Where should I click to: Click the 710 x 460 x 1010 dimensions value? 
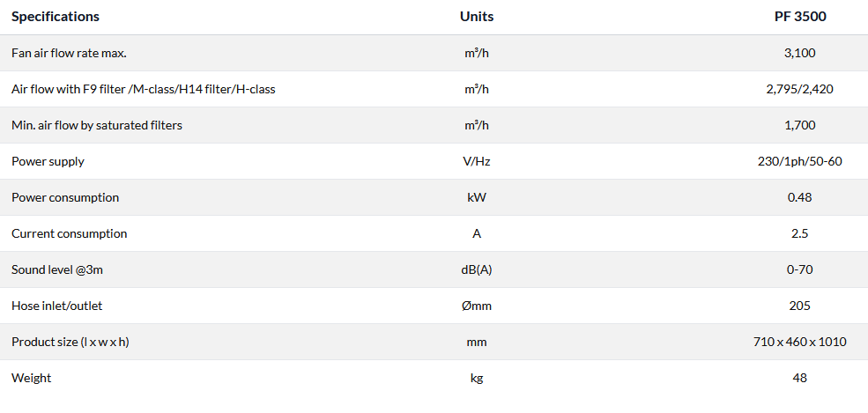tap(799, 342)
